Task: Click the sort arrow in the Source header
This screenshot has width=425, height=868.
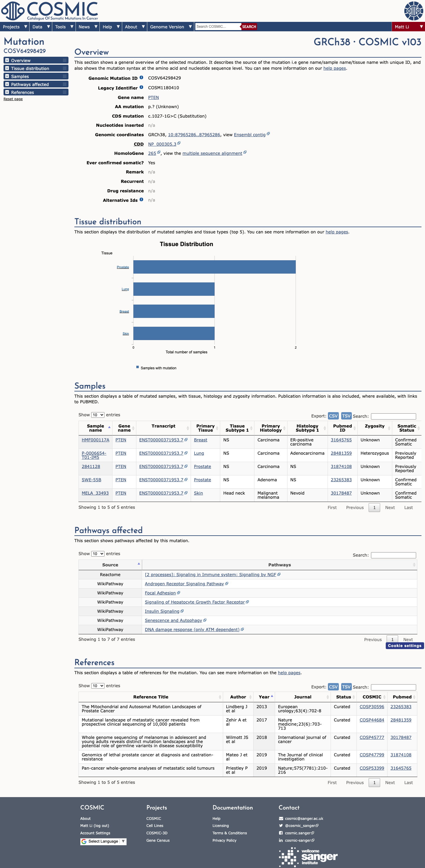Action: click(139, 564)
